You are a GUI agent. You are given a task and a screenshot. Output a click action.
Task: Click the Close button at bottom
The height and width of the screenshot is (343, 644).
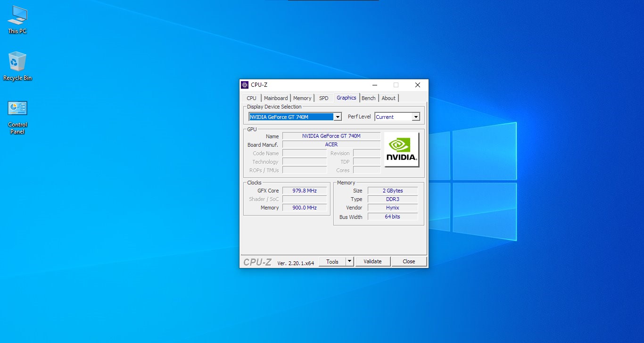(409, 261)
